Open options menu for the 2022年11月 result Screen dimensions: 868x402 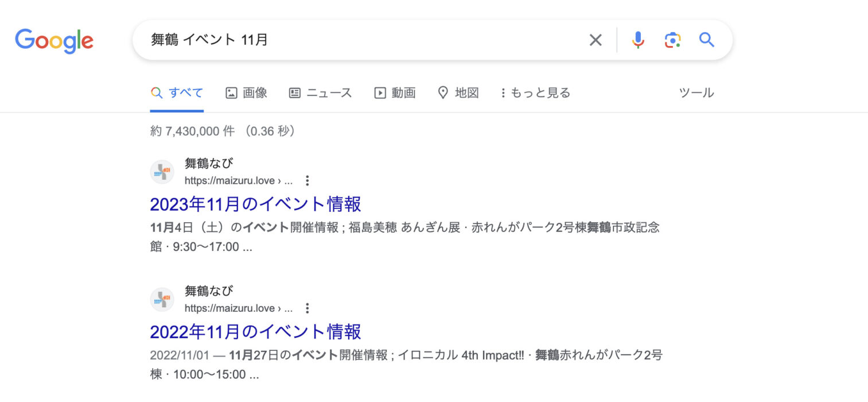pyautogui.click(x=307, y=308)
